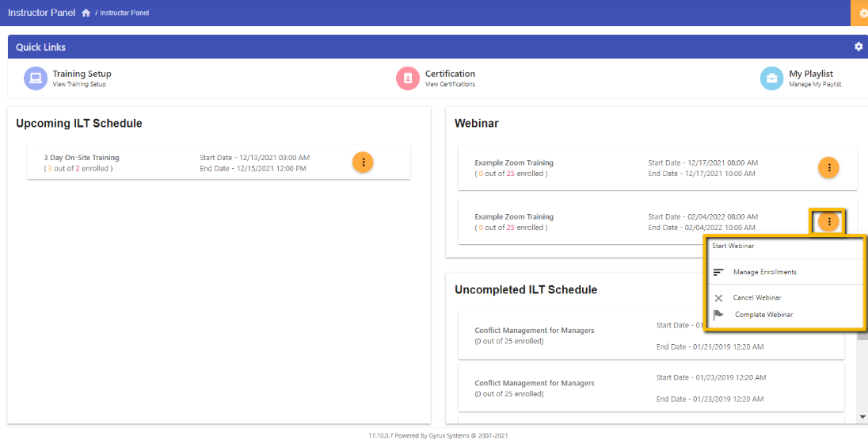
Task: Click Conflict Management for Managers 01/21/2019 row
Action: point(651,336)
